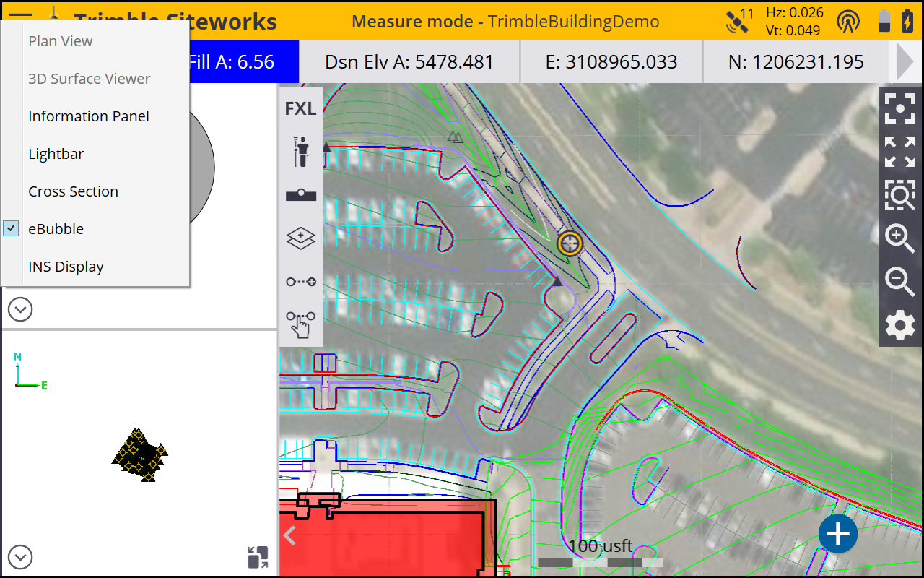924x578 pixels.
Task: Collapse side panel with left chevron
Action: coord(289,535)
